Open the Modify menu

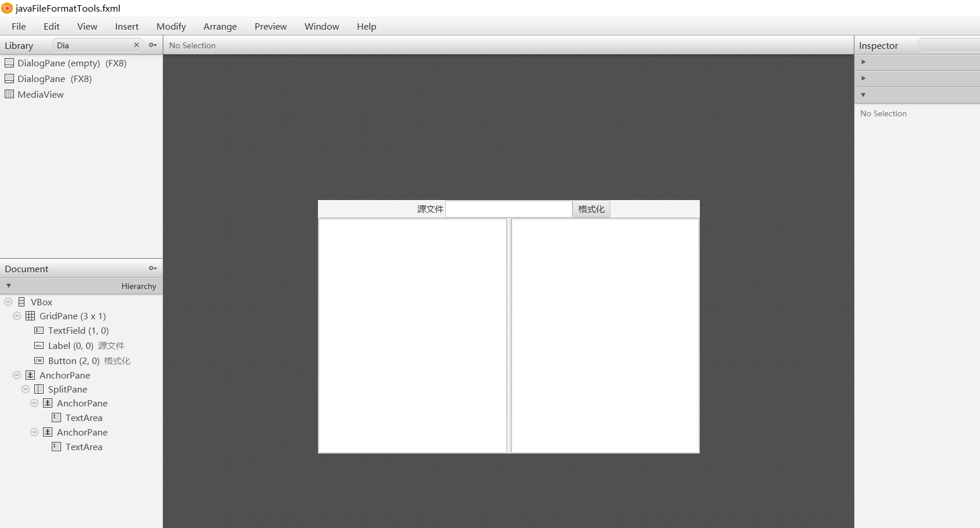coord(171,26)
